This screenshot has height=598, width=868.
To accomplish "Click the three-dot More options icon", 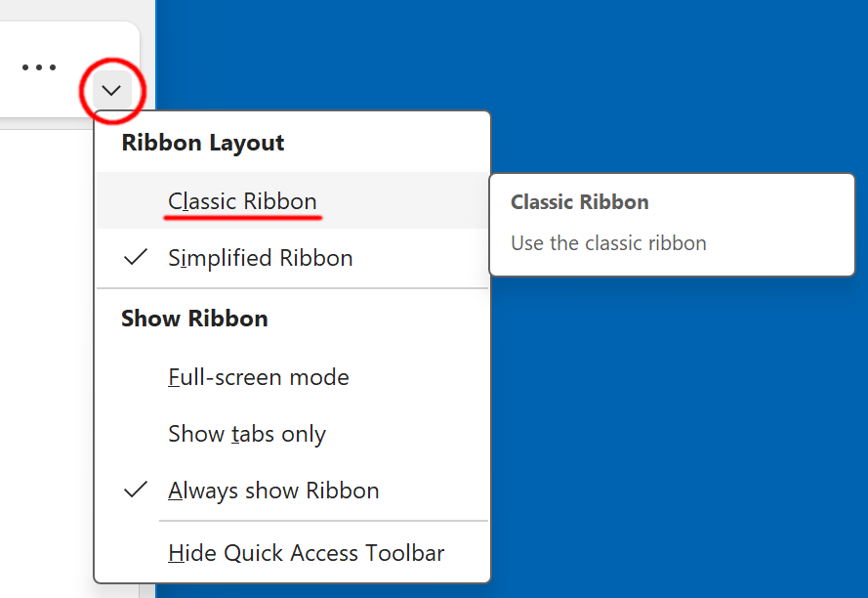I will point(39,67).
